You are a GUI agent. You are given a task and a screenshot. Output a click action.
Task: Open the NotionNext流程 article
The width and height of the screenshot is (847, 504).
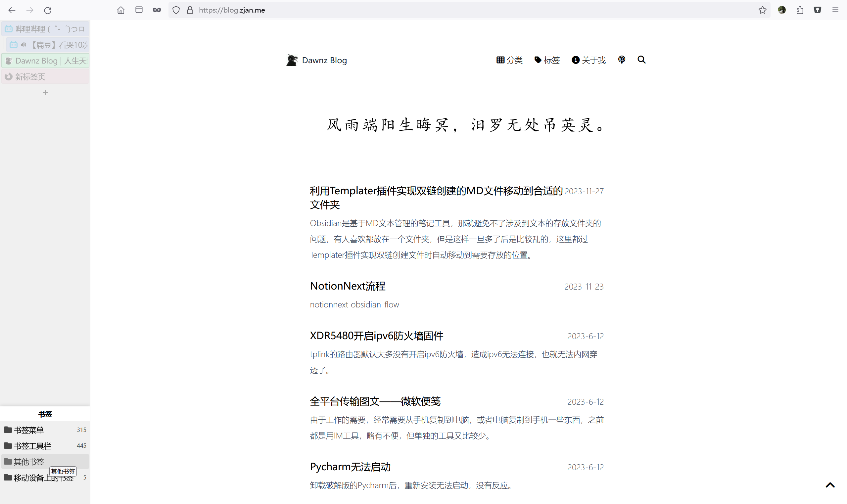[x=348, y=286]
